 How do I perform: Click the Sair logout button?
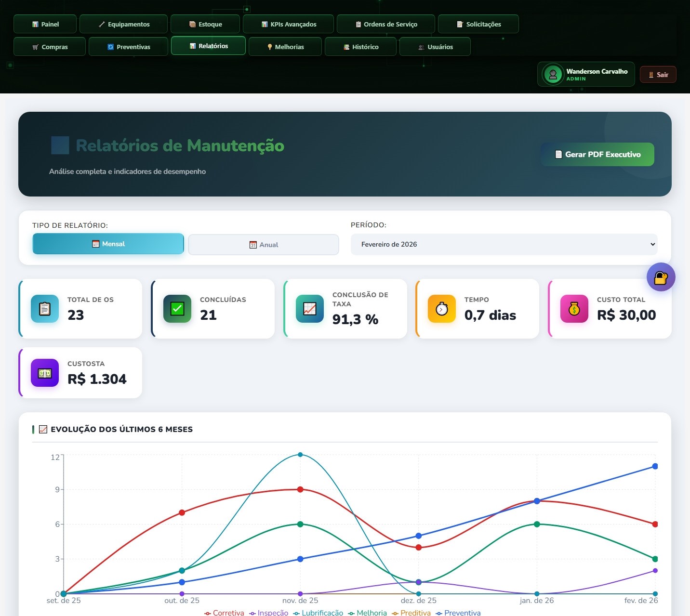click(x=658, y=75)
